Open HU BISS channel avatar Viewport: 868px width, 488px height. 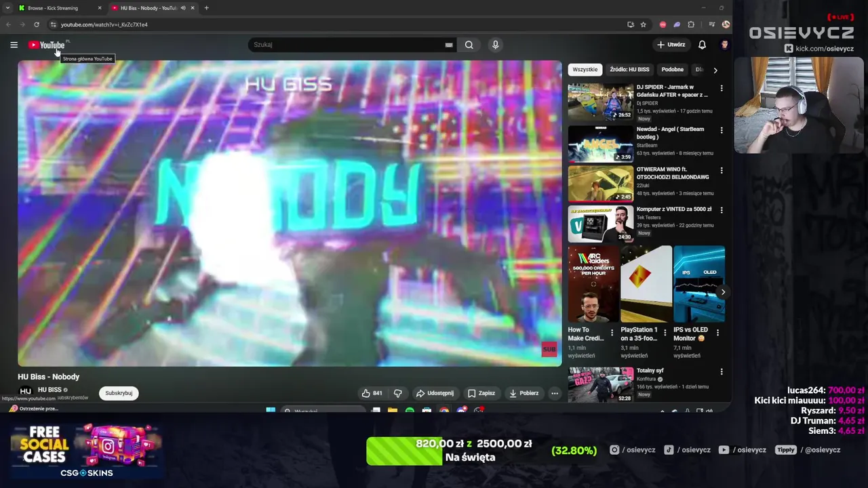[25, 391]
